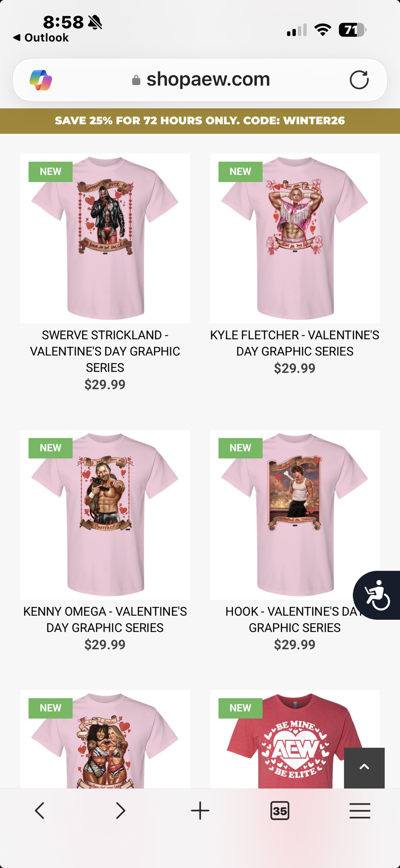The width and height of the screenshot is (400, 868).
Task: Tap the Copilot icon in address bar
Action: 41,80
